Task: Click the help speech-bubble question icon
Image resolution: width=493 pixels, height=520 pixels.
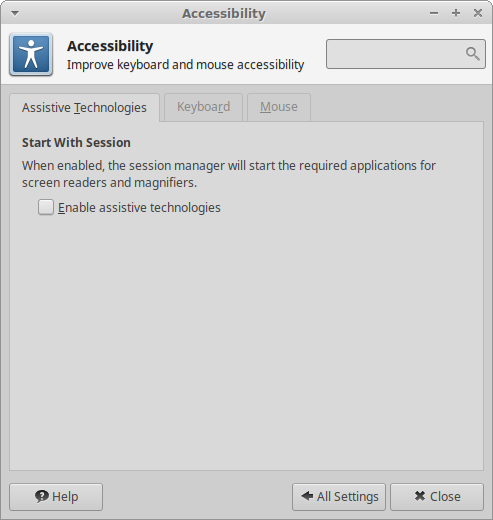Action: click(x=42, y=496)
